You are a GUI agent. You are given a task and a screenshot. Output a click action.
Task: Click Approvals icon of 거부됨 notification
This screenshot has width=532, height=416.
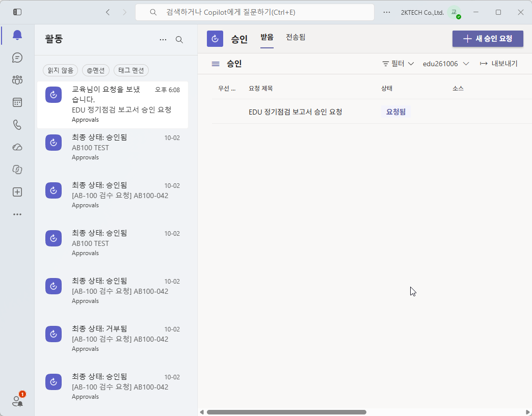click(x=54, y=334)
